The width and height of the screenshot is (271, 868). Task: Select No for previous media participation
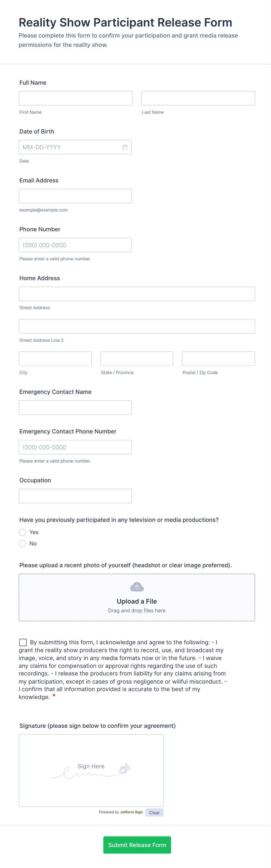point(22,543)
